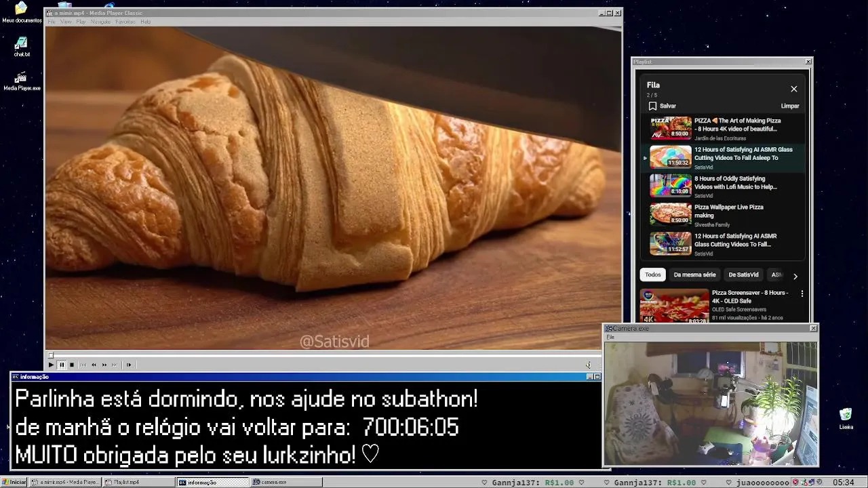Click the Play button in Media Player Classic

pos(51,365)
